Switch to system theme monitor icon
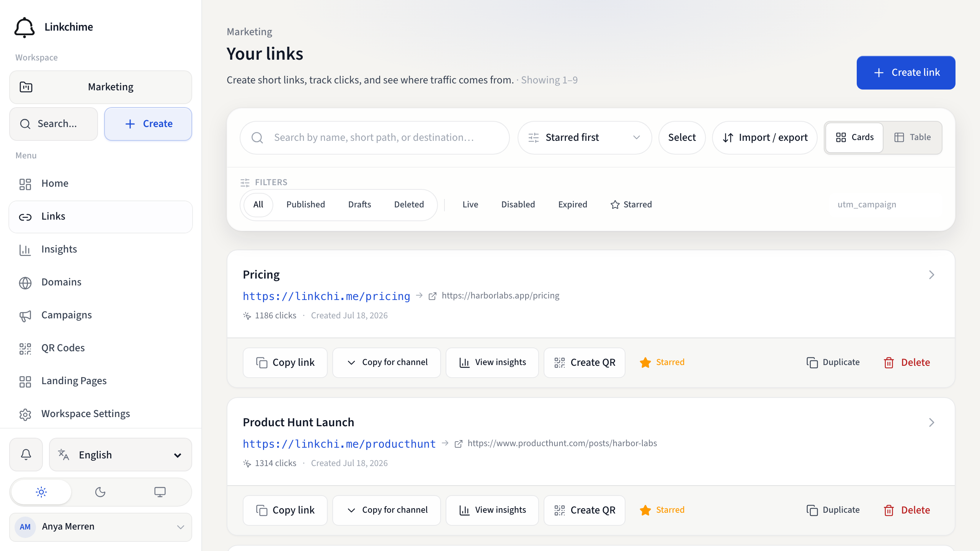The width and height of the screenshot is (980, 551). (160, 492)
